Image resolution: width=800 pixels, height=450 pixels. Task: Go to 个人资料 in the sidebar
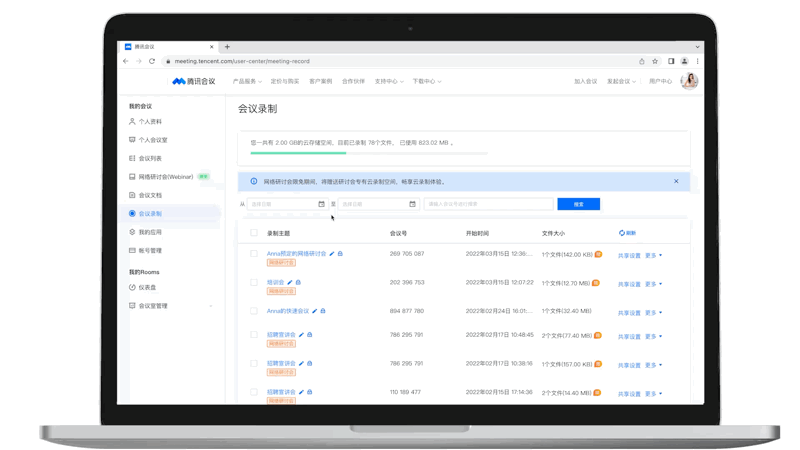point(150,122)
